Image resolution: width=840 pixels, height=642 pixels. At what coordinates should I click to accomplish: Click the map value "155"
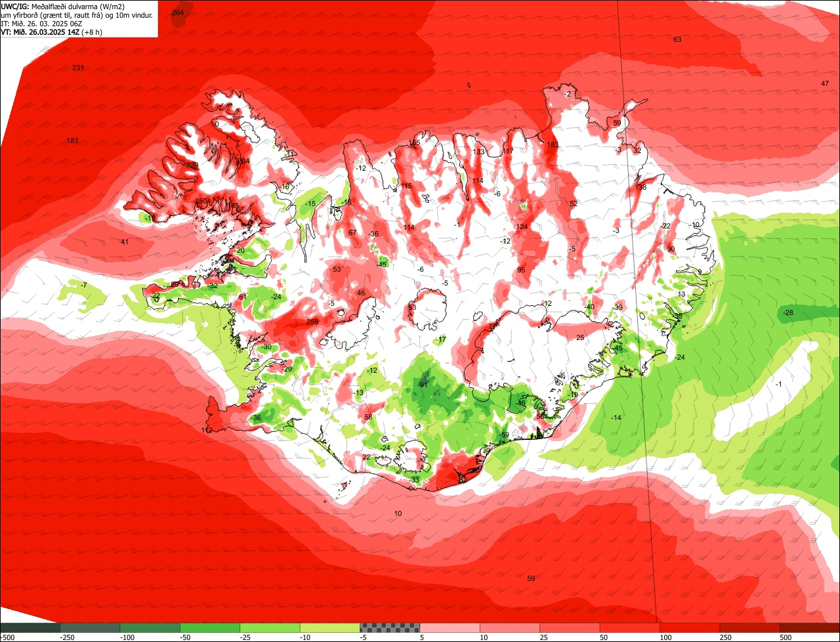pos(414,143)
